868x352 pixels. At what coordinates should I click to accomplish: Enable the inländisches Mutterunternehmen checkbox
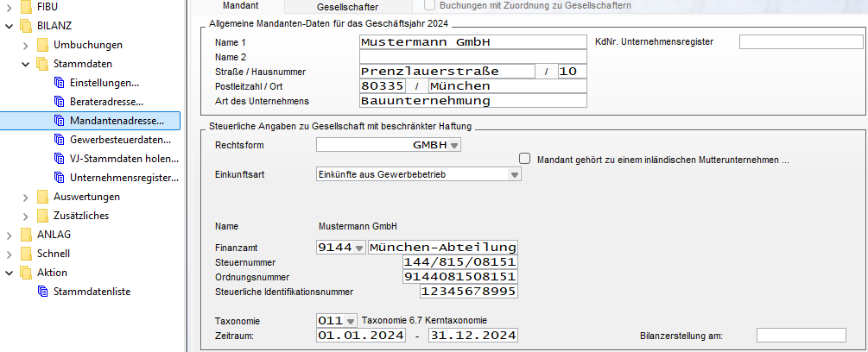click(x=524, y=159)
